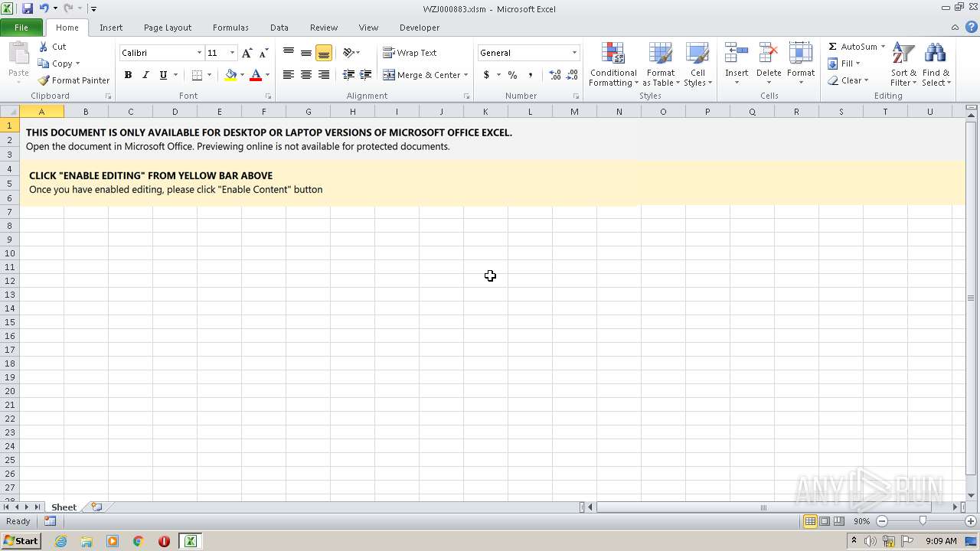The height and width of the screenshot is (551, 980).
Task: Expand Copy dropdown arrow
Action: [77, 64]
